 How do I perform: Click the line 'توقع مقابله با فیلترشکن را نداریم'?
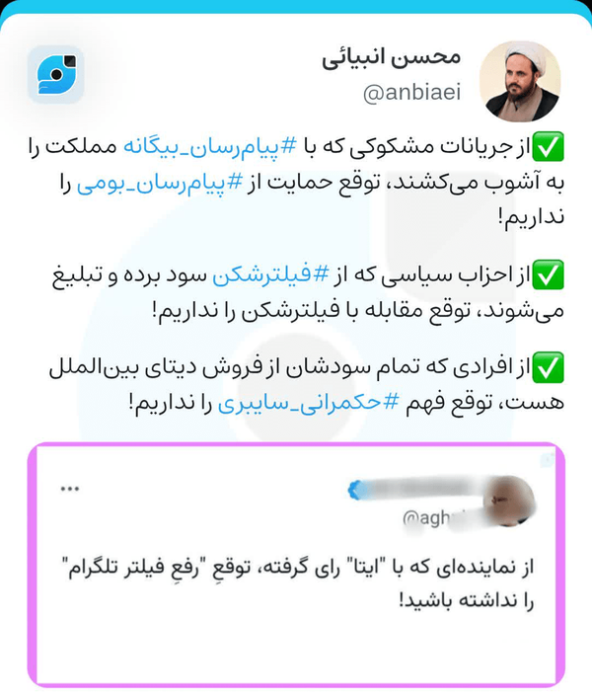coord(312,310)
